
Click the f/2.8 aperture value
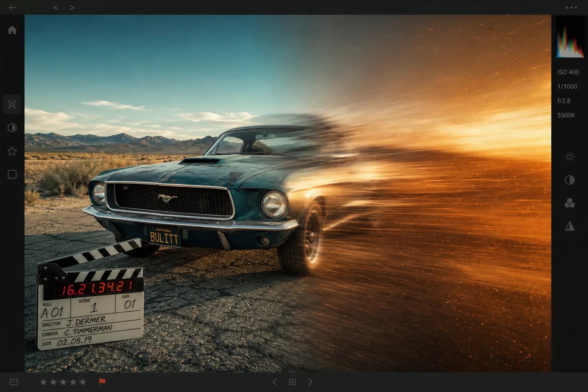click(564, 101)
